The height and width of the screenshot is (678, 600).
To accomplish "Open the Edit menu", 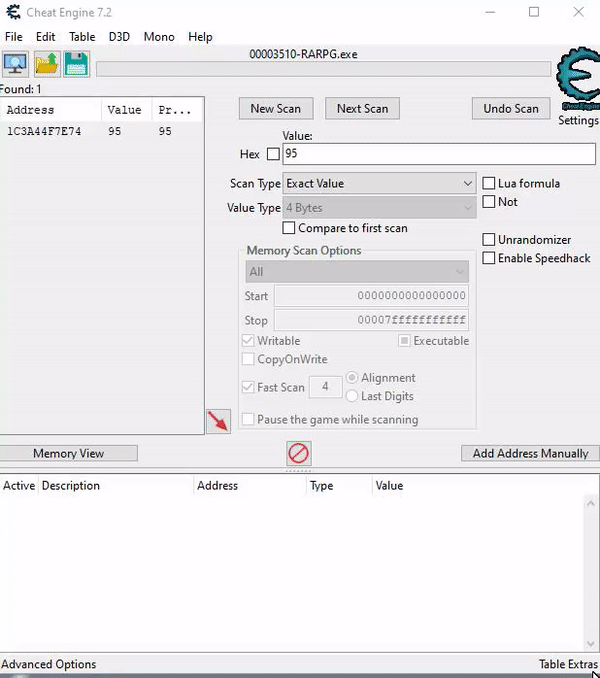I will 45,37.
